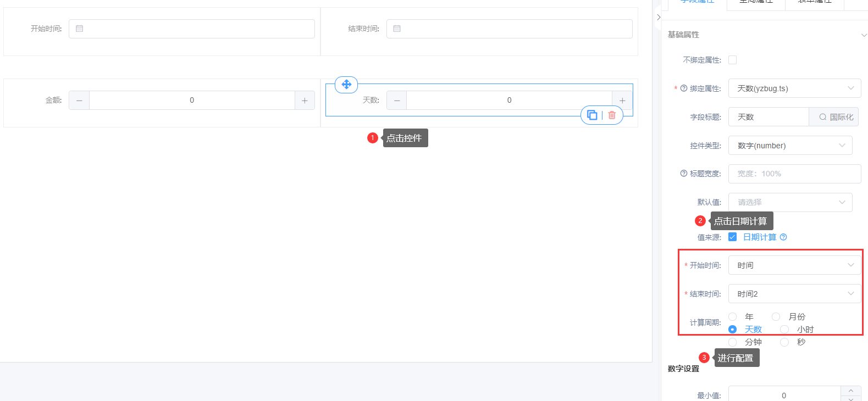Image resolution: width=868 pixels, height=401 pixels.
Task: Click the minus button of the form's 天数 field
Action: [x=397, y=101]
